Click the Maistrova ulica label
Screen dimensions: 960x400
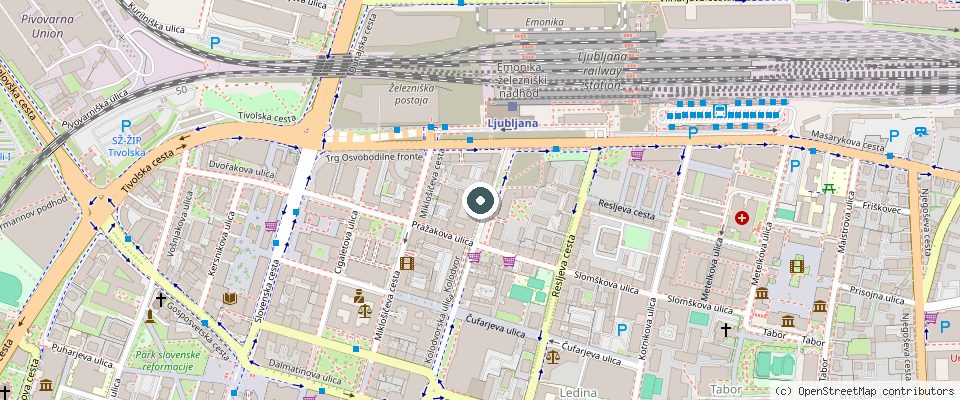pyautogui.click(x=846, y=220)
